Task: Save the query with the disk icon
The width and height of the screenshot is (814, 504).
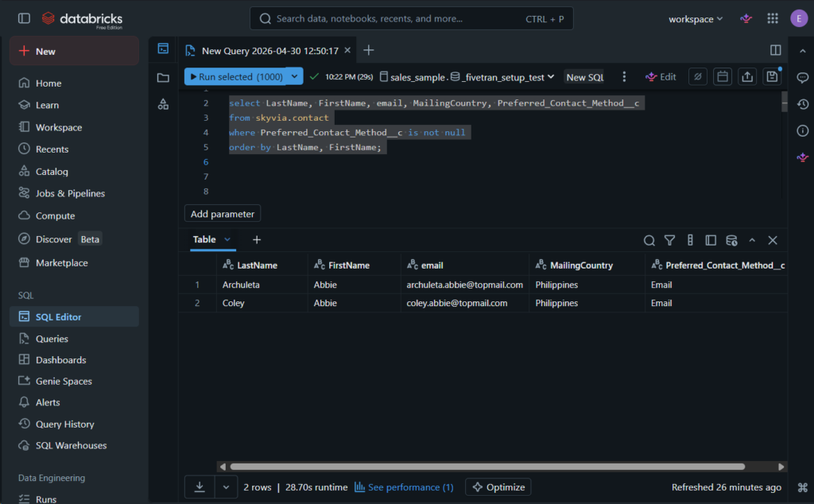Action: coord(772,77)
